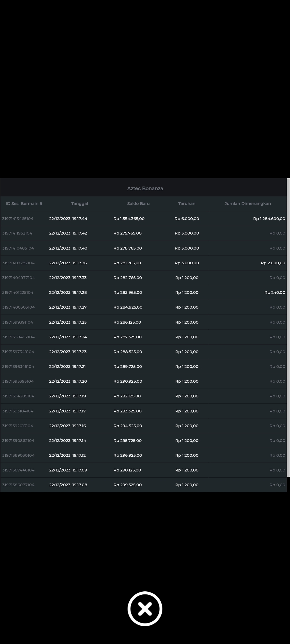Click the Rp 6.000,00 bet amount
This screenshot has height=644, width=290.
coord(187,219)
